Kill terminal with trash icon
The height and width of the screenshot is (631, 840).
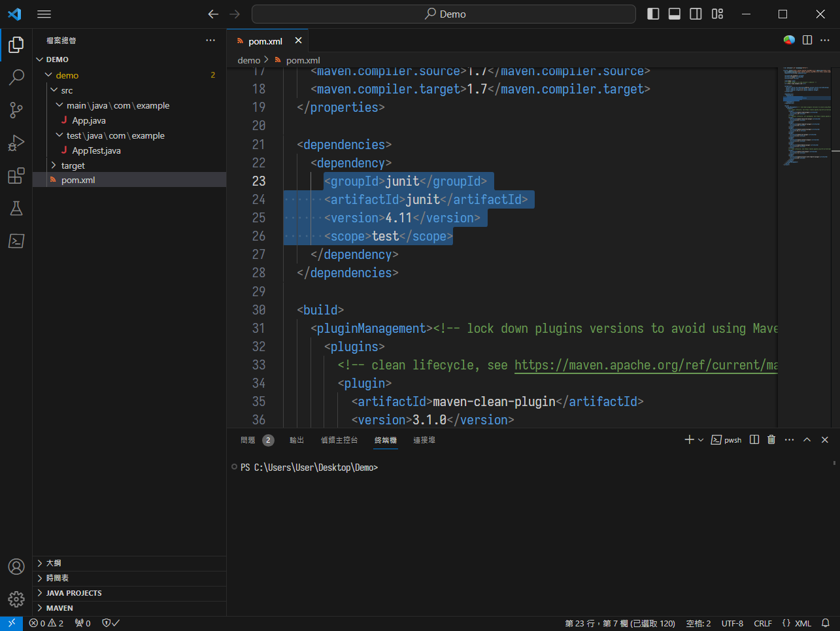[x=771, y=440]
